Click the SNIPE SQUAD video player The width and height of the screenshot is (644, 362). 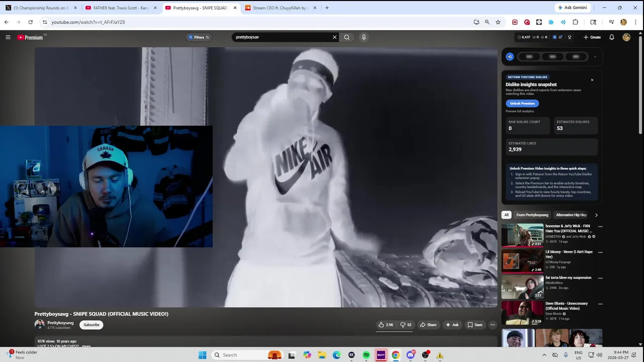click(x=266, y=177)
